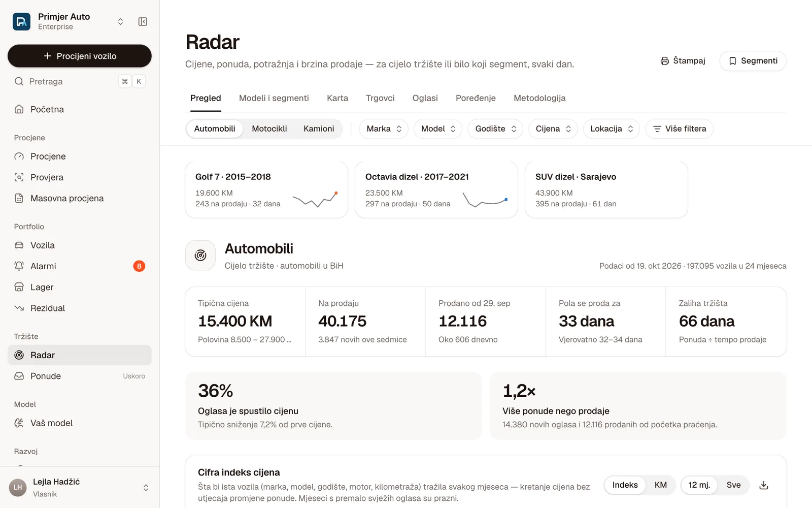Go to Provjera in sidebar

(80, 177)
